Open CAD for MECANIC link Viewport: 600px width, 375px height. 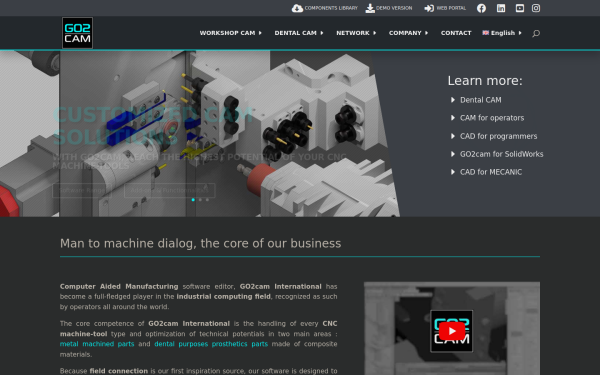491,172
